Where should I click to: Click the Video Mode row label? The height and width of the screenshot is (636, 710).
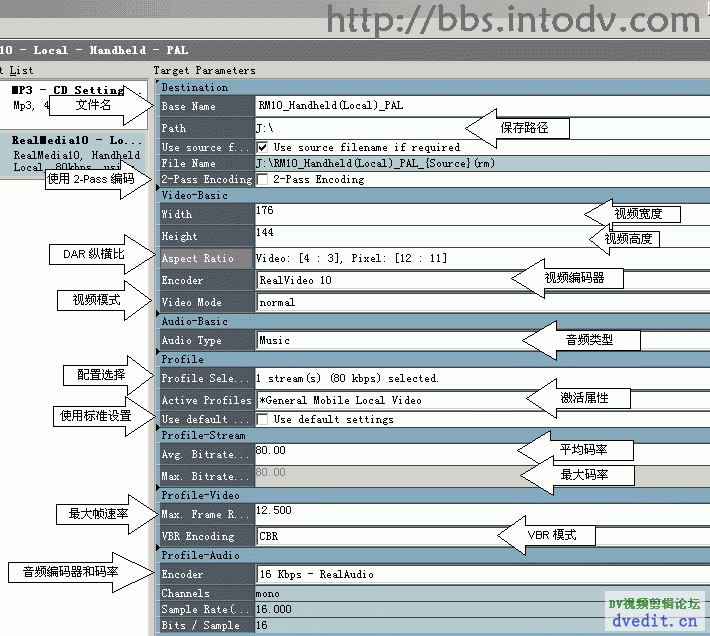click(x=192, y=302)
